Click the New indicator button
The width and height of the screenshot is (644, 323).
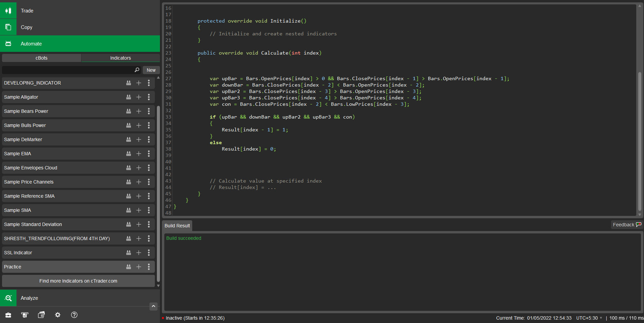pyautogui.click(x=151, y=70)
